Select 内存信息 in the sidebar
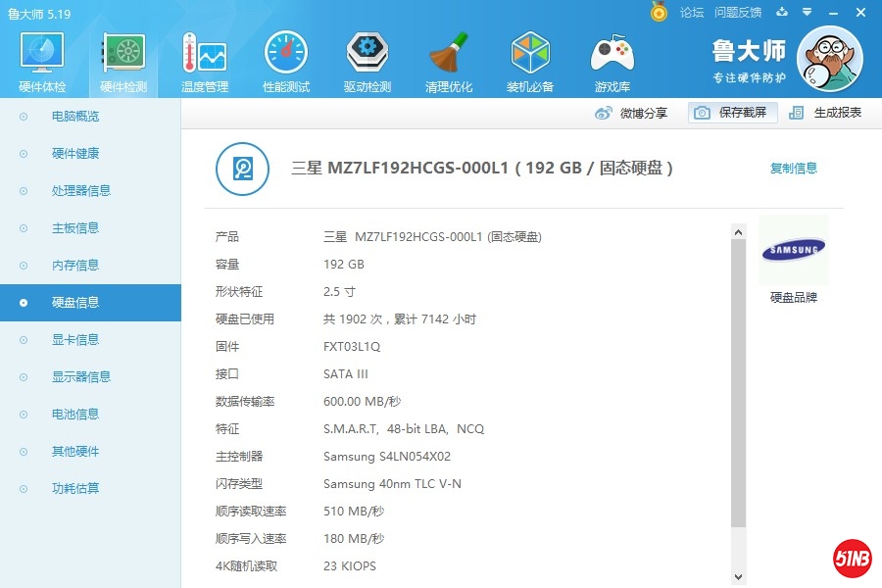The width and height of the screenshot is (882, 588). (x=75, y=266)
